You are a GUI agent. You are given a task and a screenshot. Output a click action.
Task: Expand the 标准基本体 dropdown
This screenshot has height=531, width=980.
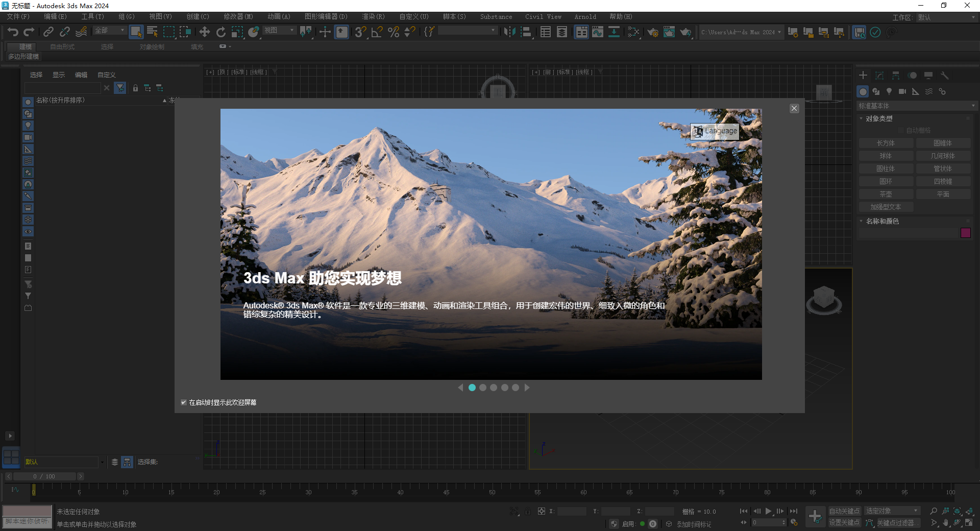pos(916,106)
